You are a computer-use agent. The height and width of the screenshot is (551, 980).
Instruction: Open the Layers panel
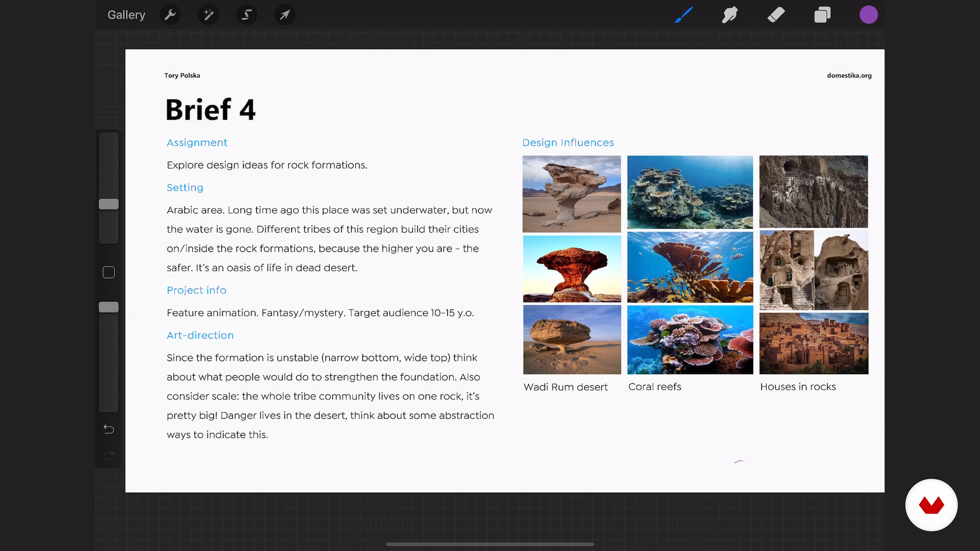point(822,15)
